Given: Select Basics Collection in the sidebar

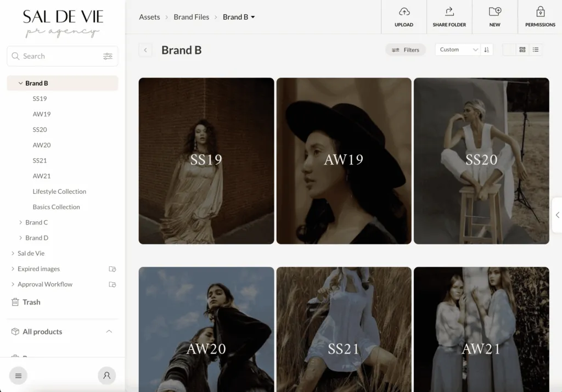Looking at the screenshot, I should [x=57, y=207].
